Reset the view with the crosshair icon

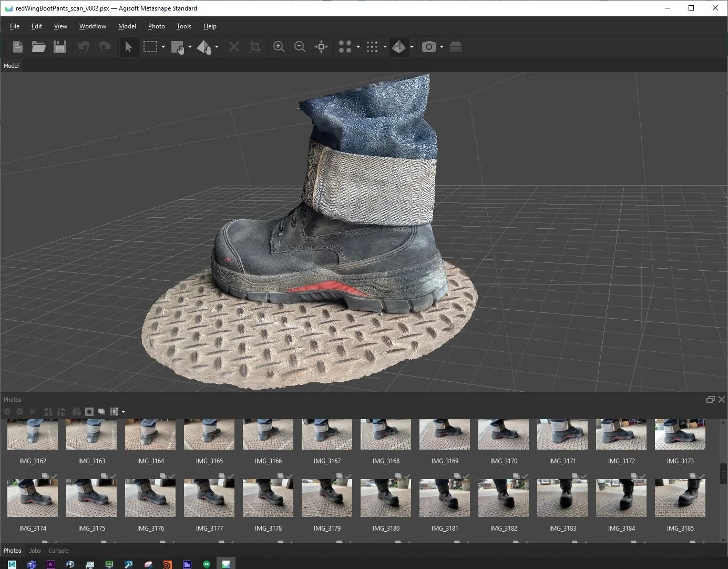tap(321, 47)
